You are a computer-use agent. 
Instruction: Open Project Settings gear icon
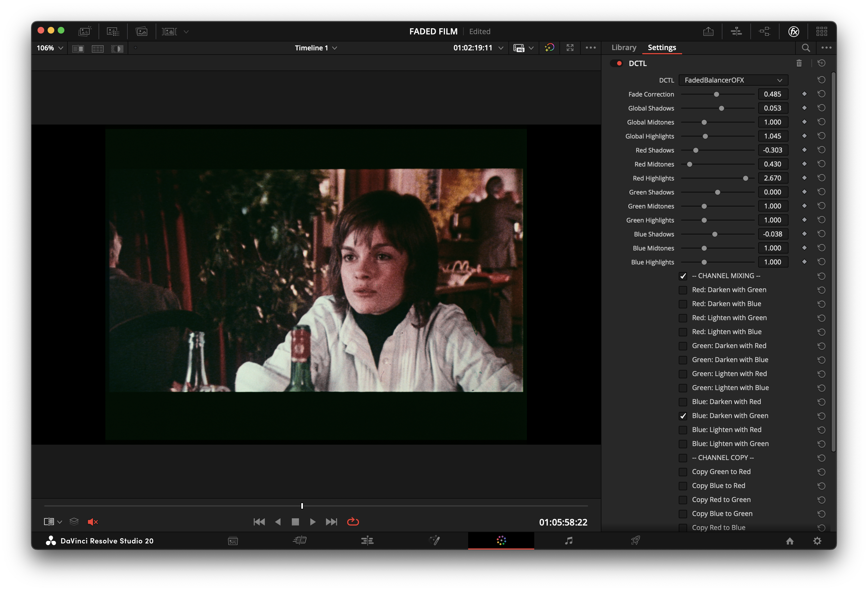817,541
